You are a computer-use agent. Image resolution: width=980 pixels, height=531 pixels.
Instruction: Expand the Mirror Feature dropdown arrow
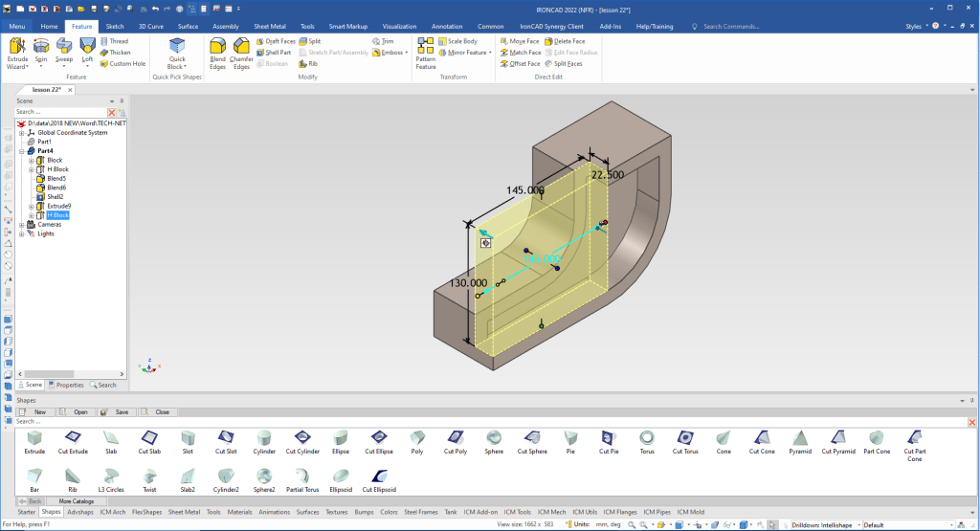[490, 53]
